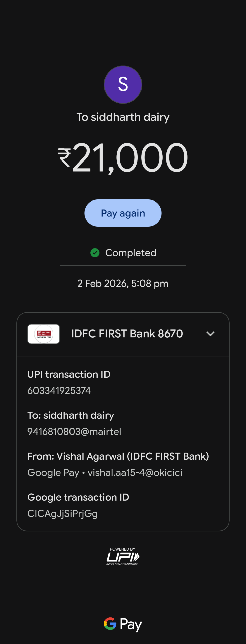The width and height of the screenshot is (246, 644).
Task: Click the Google transaction ID label
Action: coord(78,497)
